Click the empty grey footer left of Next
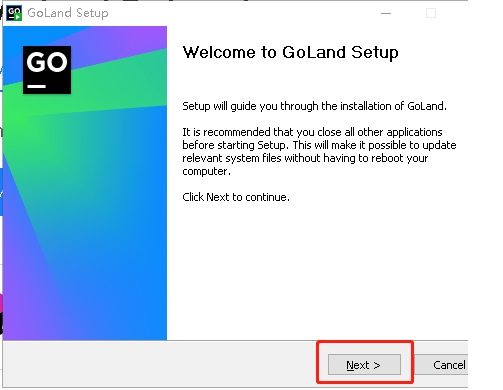This screenshot has height=390, width=503. (160, 364)
